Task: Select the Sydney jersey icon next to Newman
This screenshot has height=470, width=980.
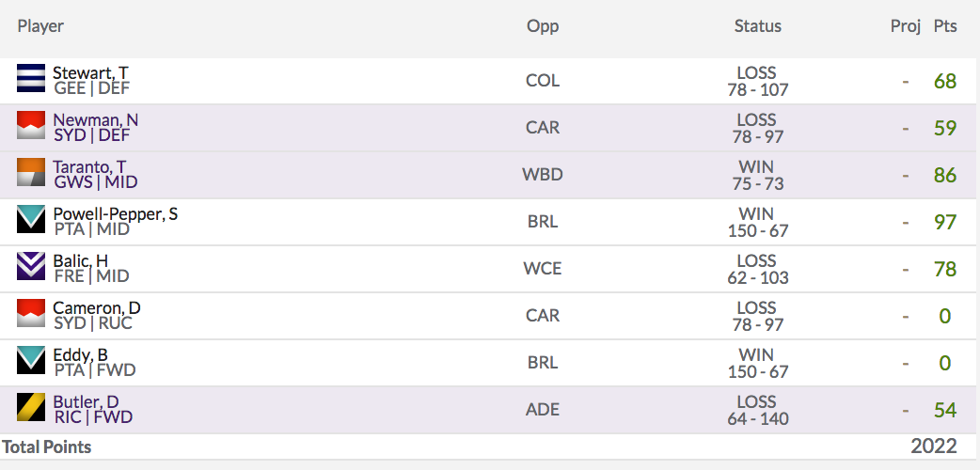Action: (x=31, y=125)
